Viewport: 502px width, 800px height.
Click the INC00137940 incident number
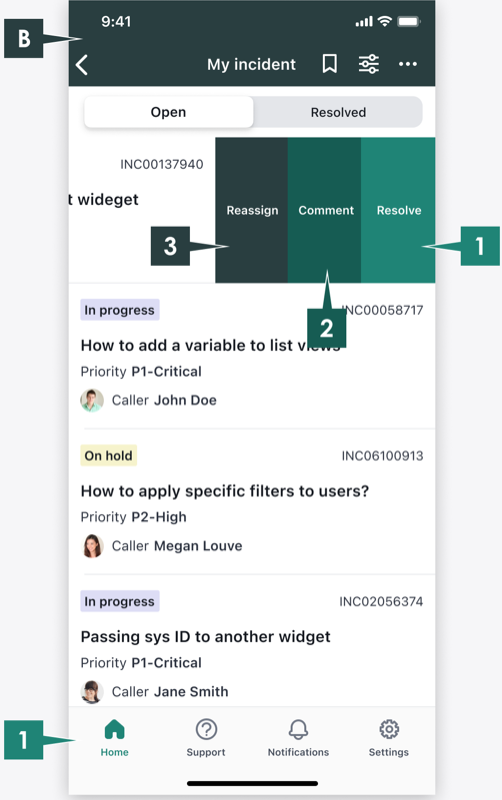162,164
